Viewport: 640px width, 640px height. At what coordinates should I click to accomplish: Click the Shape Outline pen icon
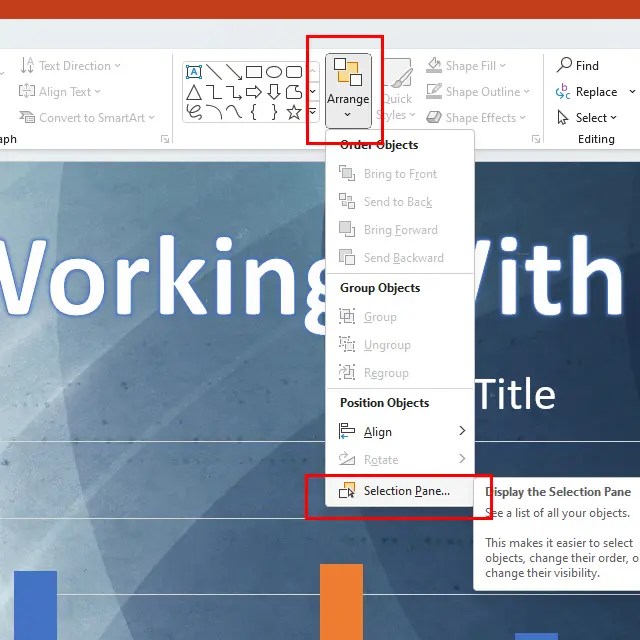click(x=434, y=91)
